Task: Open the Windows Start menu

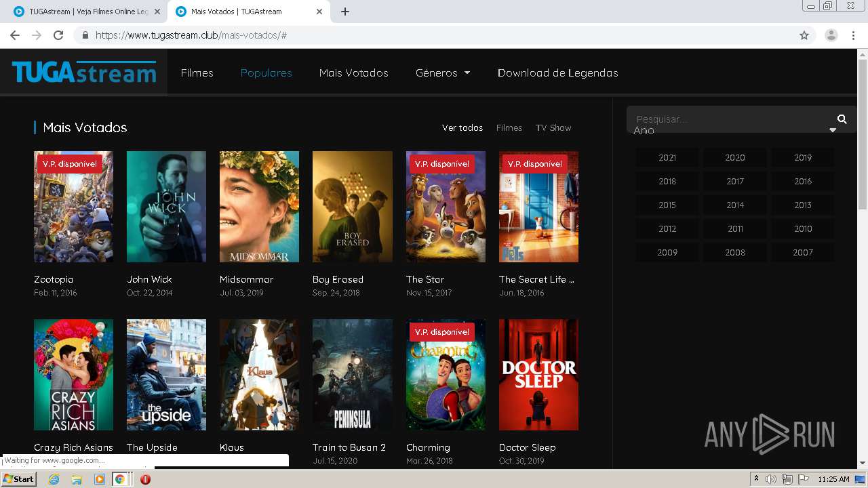Action: coord(19,479)
